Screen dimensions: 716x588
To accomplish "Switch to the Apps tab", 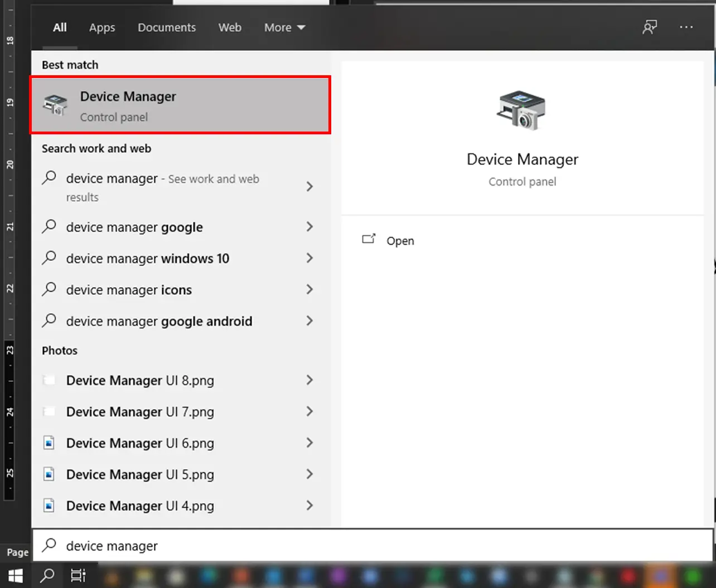I will tap(102, 27).
